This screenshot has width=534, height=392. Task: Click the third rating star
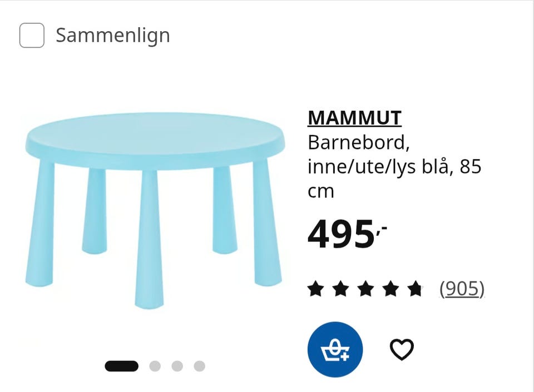point(366,289)
